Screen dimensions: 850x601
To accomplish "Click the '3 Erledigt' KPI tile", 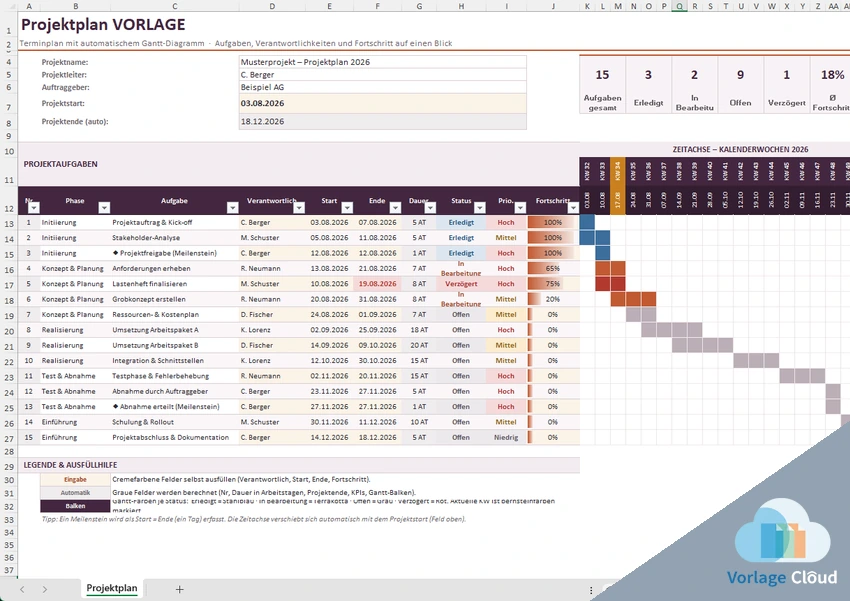I will [x=648, y=85].
